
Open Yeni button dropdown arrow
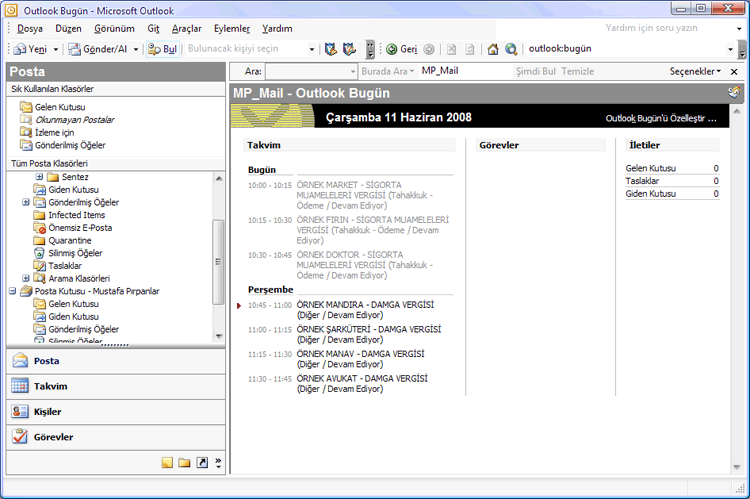55,49
